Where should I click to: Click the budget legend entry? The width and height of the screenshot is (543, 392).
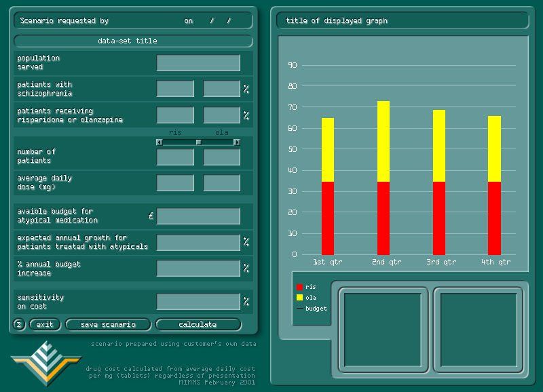[312, 309]
